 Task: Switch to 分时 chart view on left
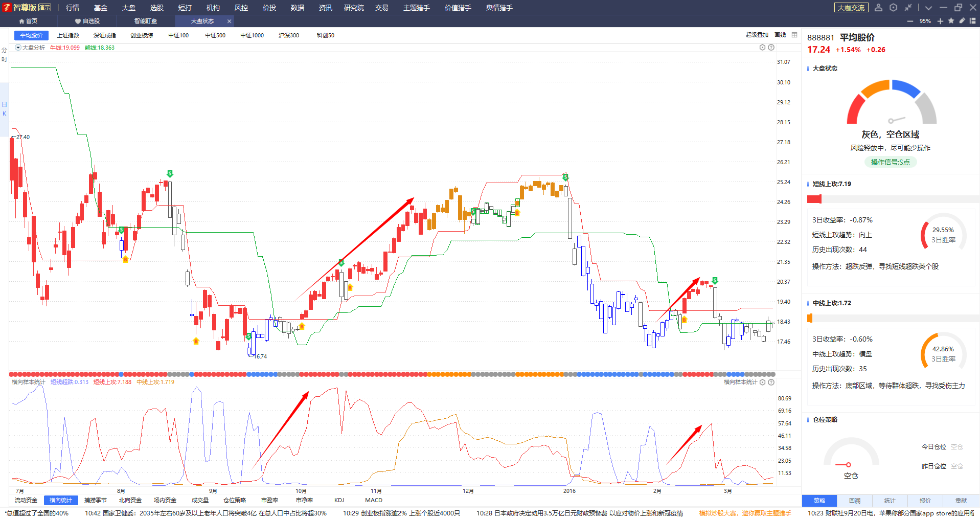click(4, 55)
